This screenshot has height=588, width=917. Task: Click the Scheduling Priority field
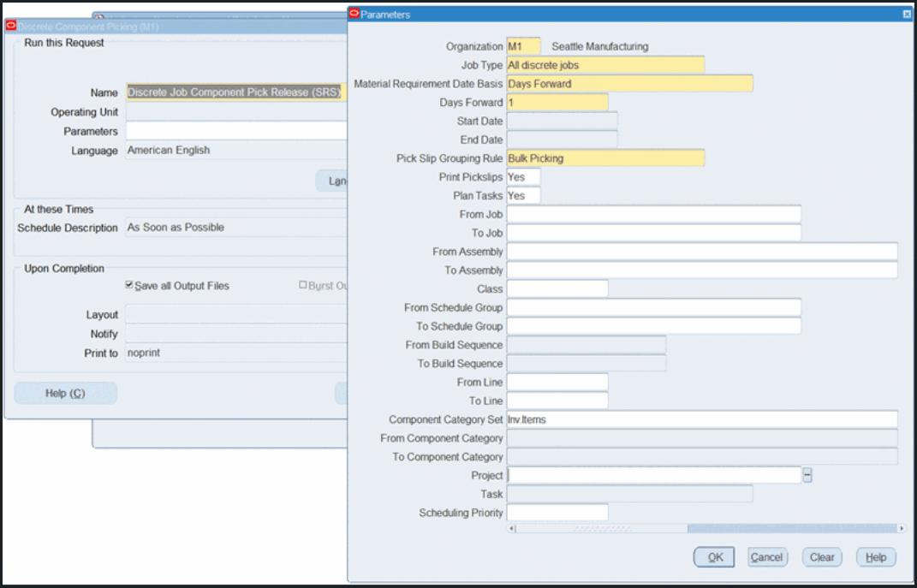(557, 513)
